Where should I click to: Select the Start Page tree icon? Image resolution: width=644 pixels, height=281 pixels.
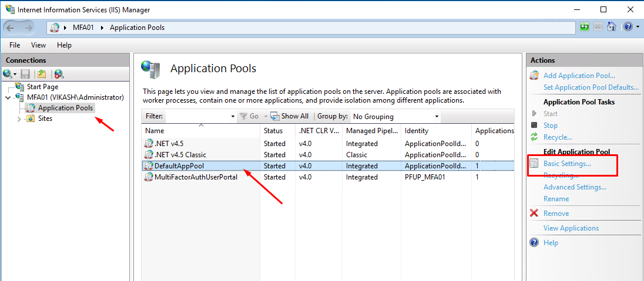(x=20, y=87)
